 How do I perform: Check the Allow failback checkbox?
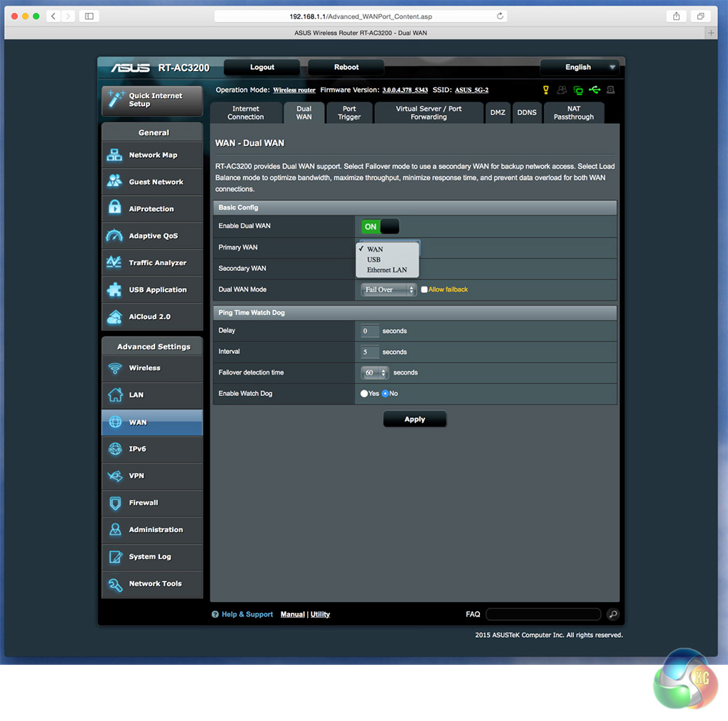click(x=424, y=289)
